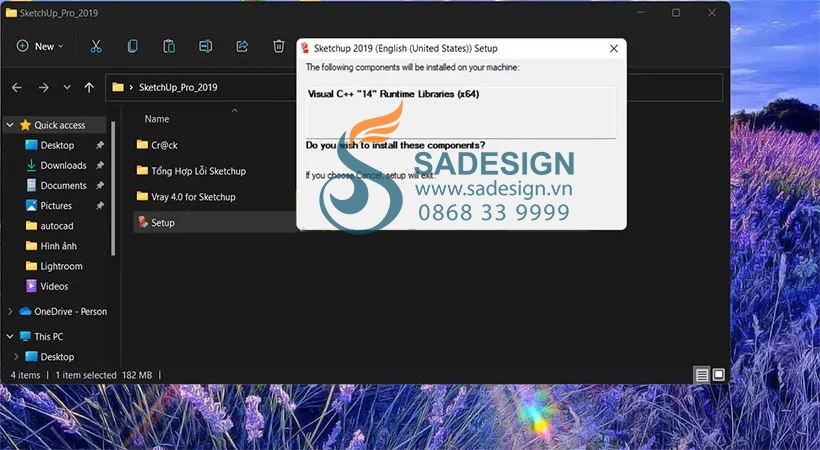The width and height of the screenshot is (820, 450).
Task: Click the navigation pane scrollbar
Action: coord(112,188)
